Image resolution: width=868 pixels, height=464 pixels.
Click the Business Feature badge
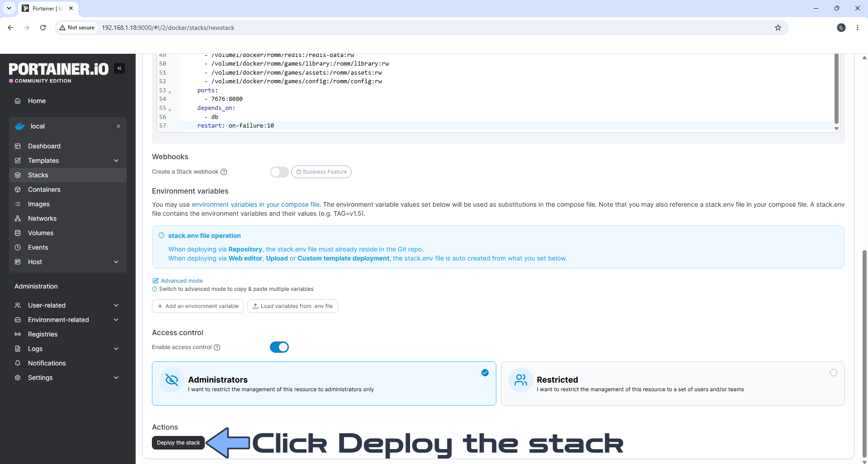click(321, 172)
